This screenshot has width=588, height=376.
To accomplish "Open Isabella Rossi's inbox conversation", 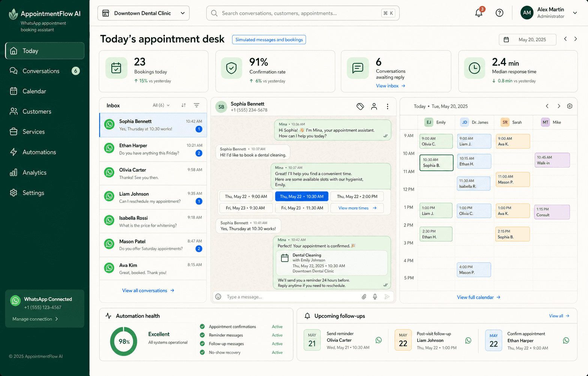I will (x=153, y=222).
